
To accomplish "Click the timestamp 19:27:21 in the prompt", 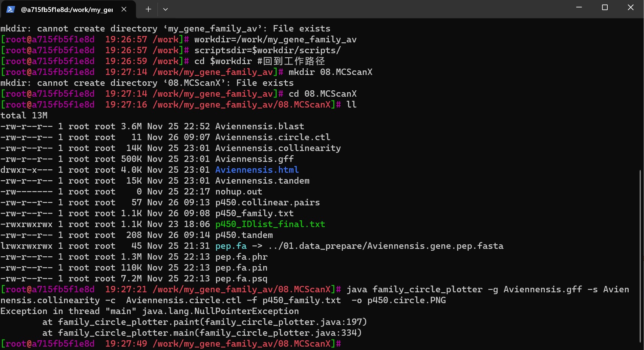I will coord(126,289).
